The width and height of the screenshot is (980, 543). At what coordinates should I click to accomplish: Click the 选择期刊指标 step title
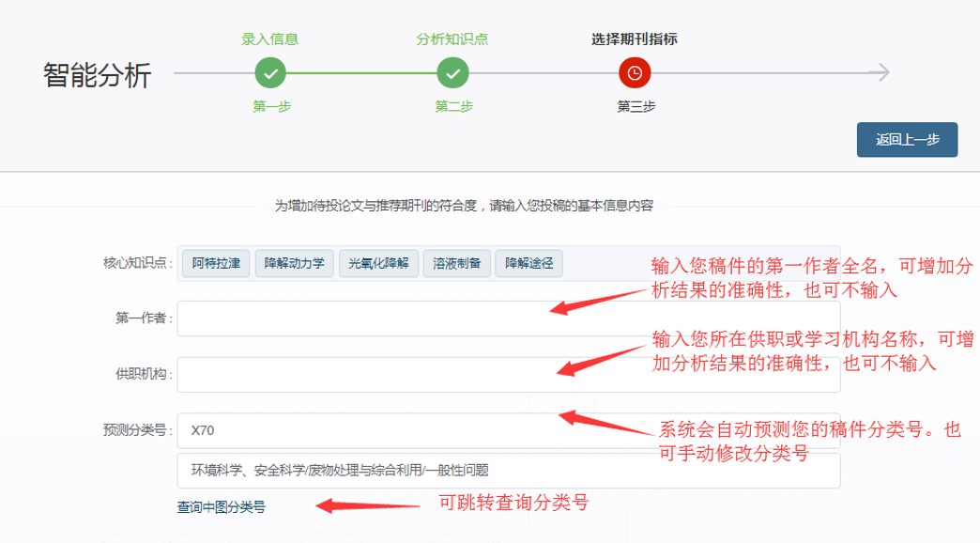[635, 39]
